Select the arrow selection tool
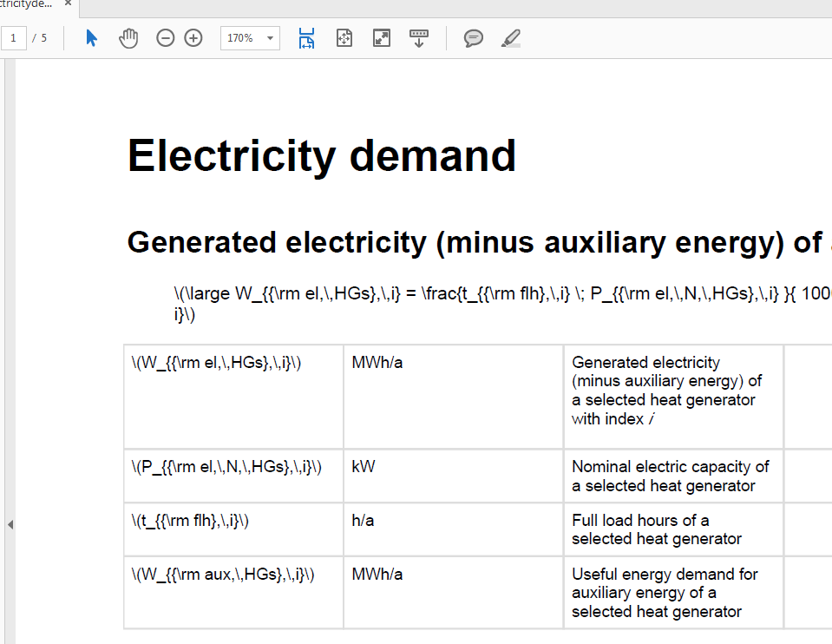 pos(91,38)
